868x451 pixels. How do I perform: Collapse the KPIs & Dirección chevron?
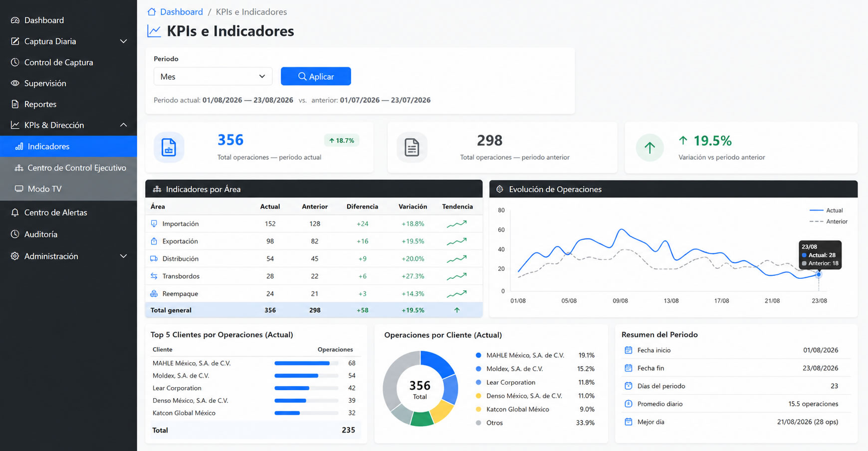pyautogui.click(x=123, y=125)
